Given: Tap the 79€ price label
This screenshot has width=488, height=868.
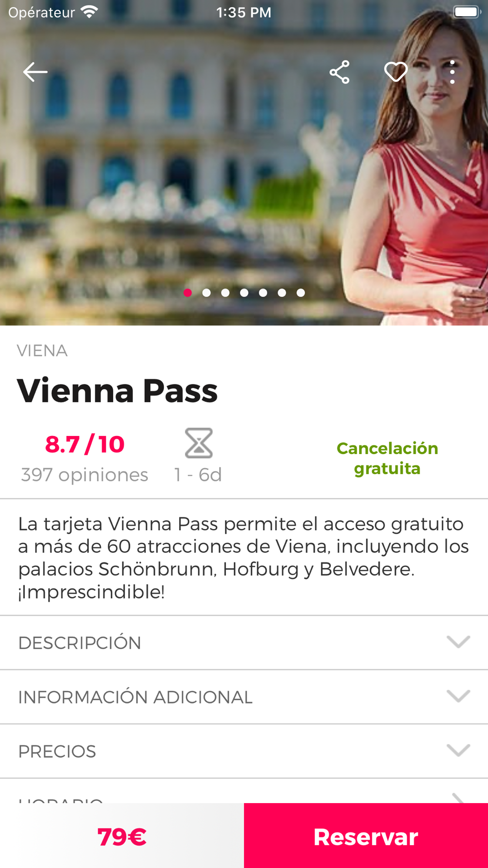Looking at the screenshot, I should [122, 837].
